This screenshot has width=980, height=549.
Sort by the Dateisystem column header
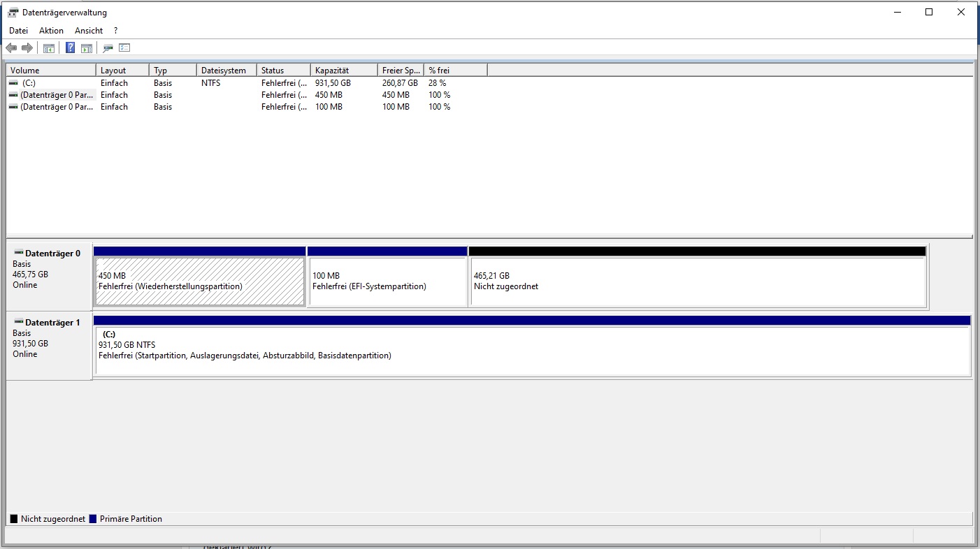tap(226, 71)
